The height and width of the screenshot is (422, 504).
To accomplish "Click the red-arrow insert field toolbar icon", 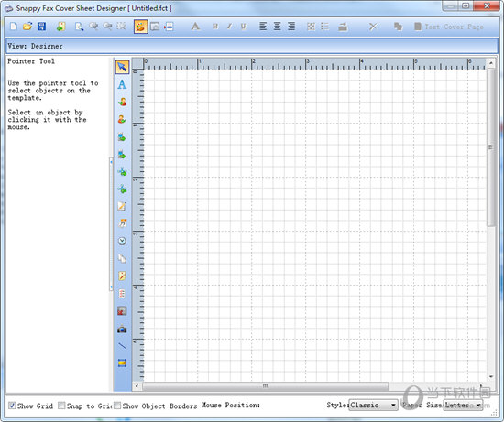I will (169, 27).
